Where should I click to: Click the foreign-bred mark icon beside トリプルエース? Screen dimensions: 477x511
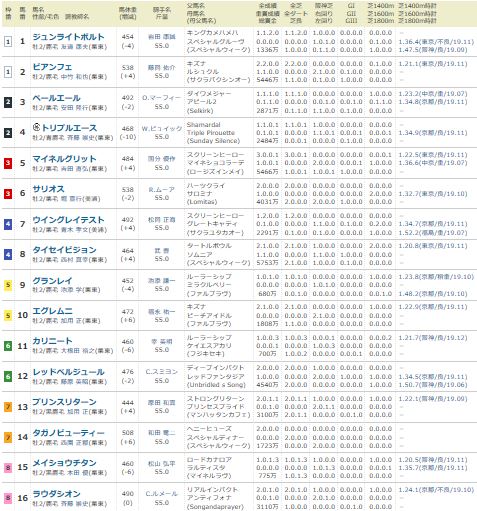pos(36,127)
